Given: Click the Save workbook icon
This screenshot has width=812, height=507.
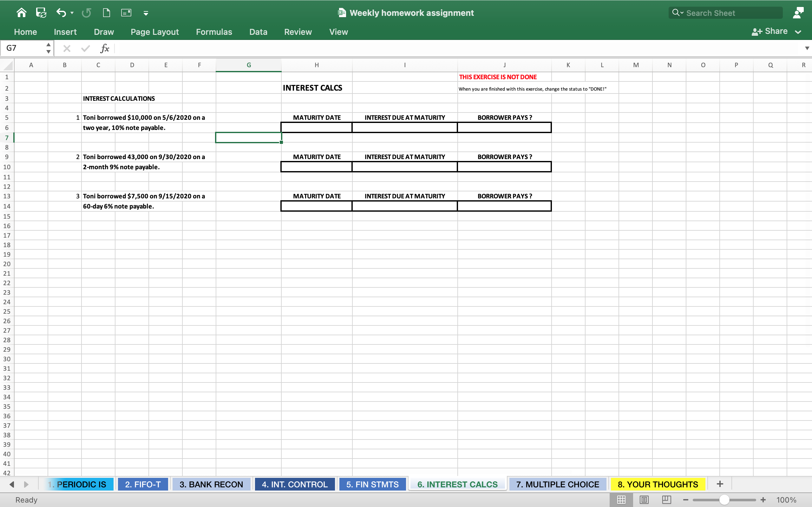Looking at the screenshot, I should click(41, 13).
